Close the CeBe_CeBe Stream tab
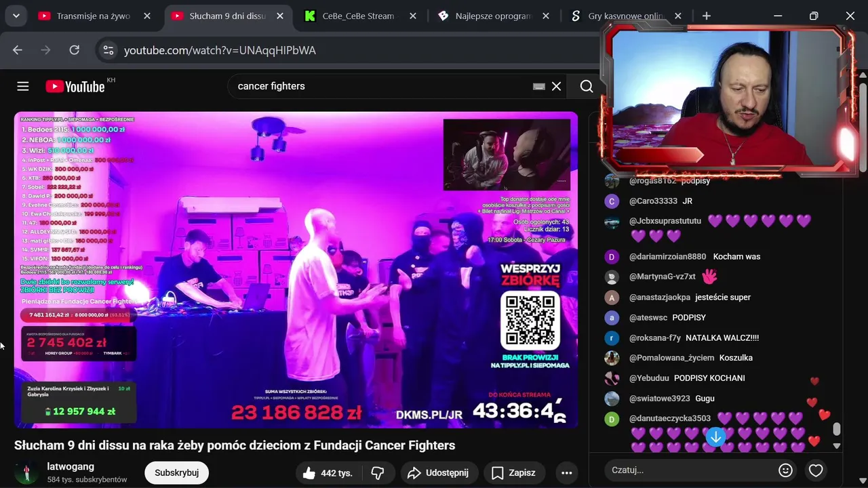 point(412,16)
